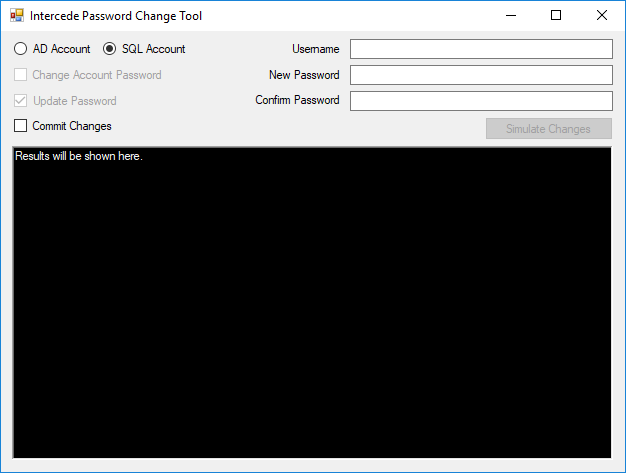Focus the Username text field
626x473 pixels.
(x=481, y=49)
